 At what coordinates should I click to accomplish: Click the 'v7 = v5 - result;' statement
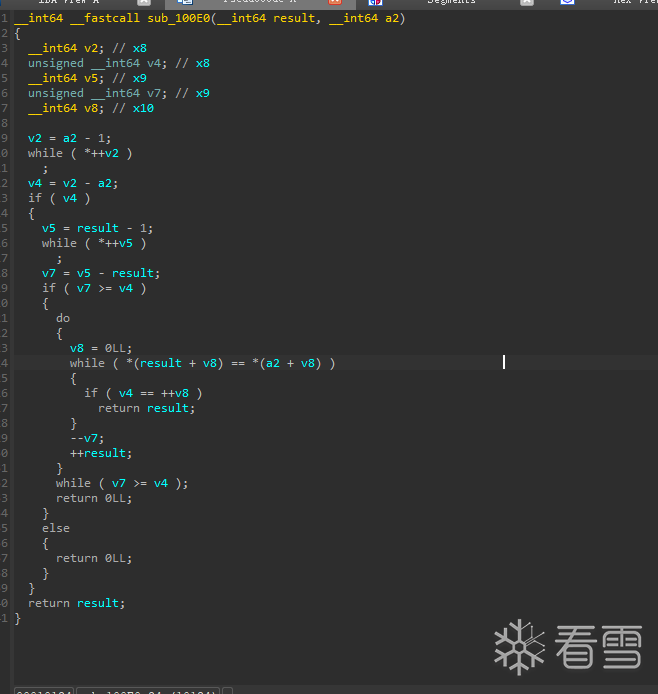pyautogui.click(x=101, y=273)
